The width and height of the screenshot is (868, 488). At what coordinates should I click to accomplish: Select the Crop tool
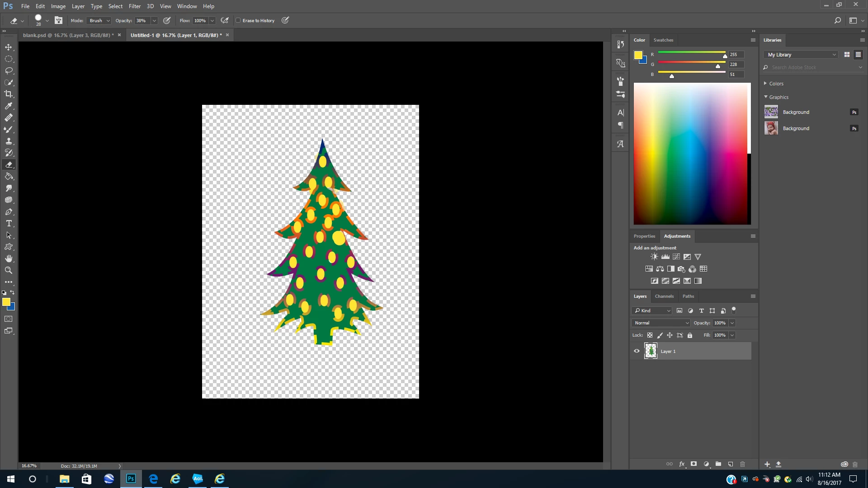point(9,94)
